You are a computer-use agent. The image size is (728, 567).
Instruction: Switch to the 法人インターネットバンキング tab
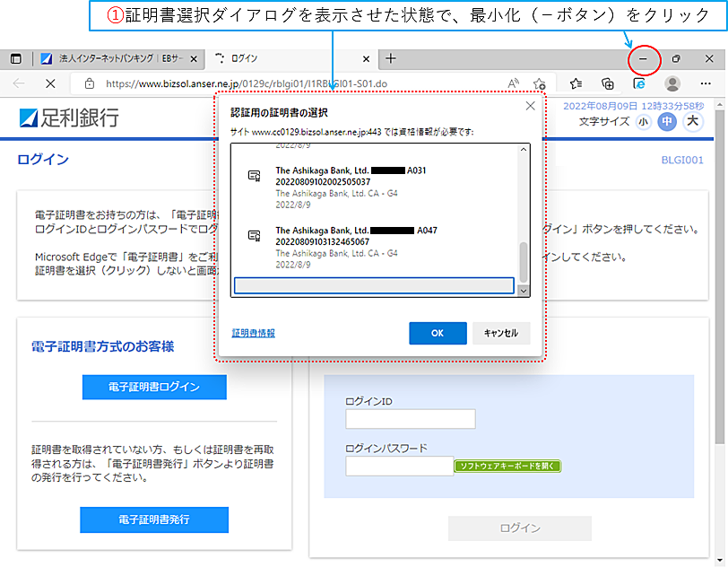point(117,57)
